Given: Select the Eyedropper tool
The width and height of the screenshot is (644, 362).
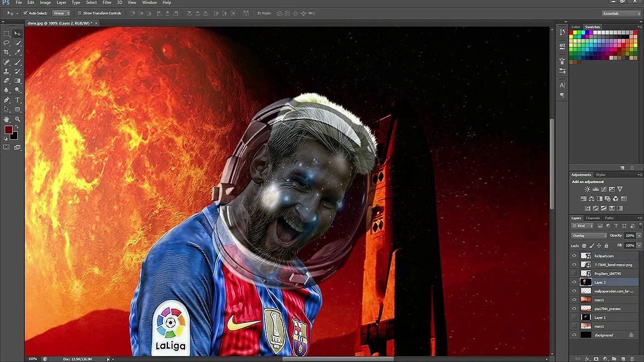Looking at the screenshot, I should click(x=18, y=52).
